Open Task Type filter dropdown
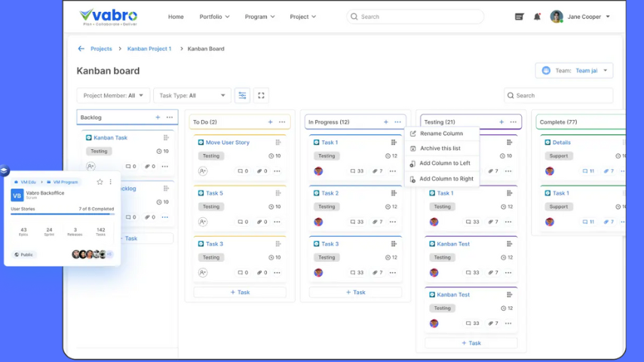Viewport: 644px width, 362px height. [x=192, y=95]
